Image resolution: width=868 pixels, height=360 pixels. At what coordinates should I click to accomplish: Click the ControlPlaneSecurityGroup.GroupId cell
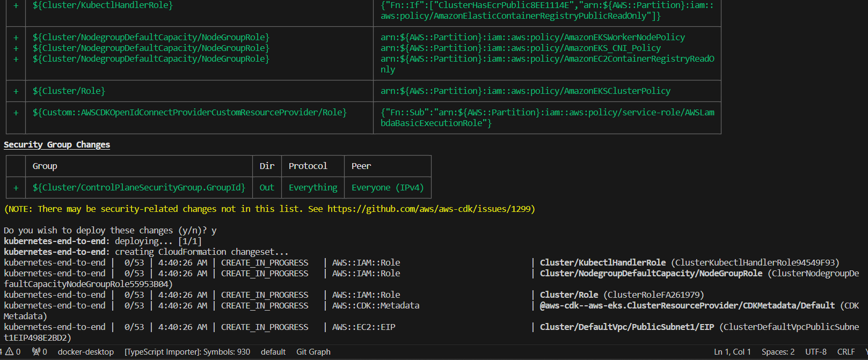pyautogui.click(x=138, y=188)
